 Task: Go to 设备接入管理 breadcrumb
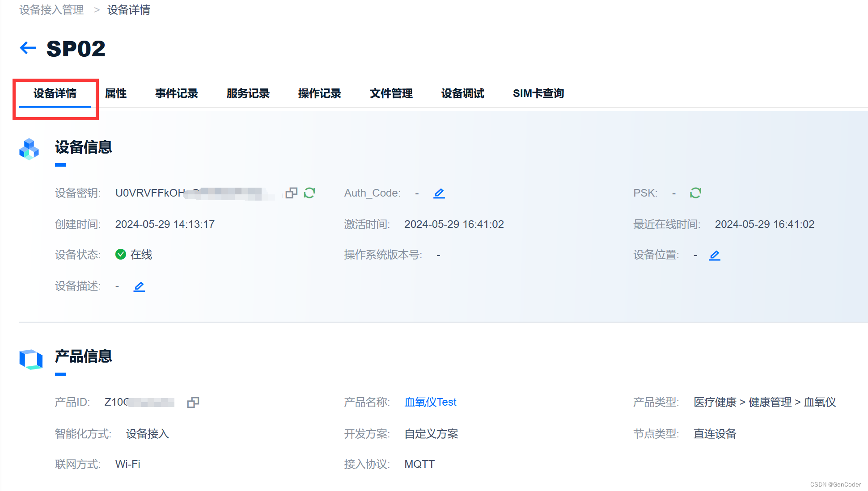(x=51, y=10)
